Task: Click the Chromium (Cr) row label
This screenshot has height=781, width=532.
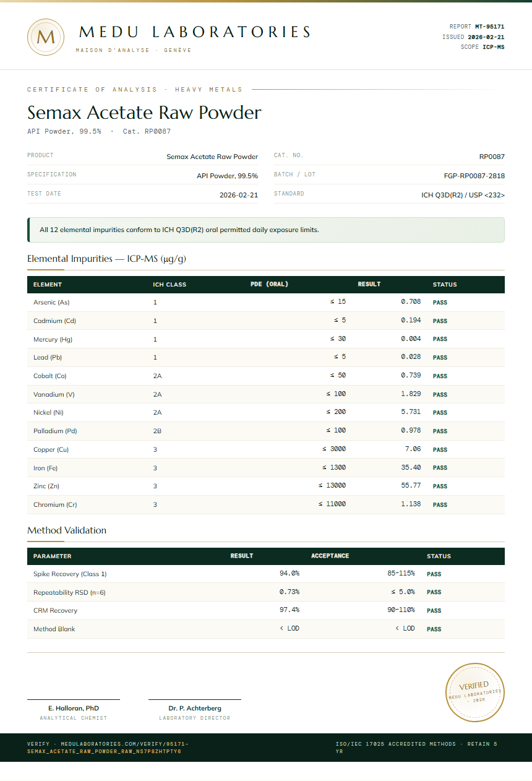Action: (55, 505)
